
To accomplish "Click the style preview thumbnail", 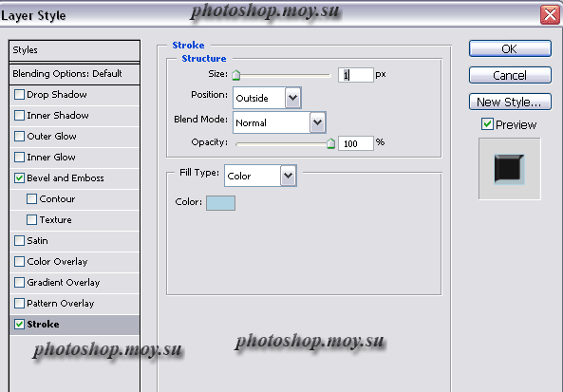I will click(x=510, y=169).
